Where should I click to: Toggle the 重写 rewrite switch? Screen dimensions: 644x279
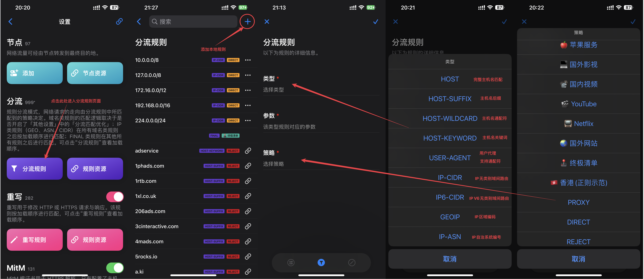click(115, 197)
